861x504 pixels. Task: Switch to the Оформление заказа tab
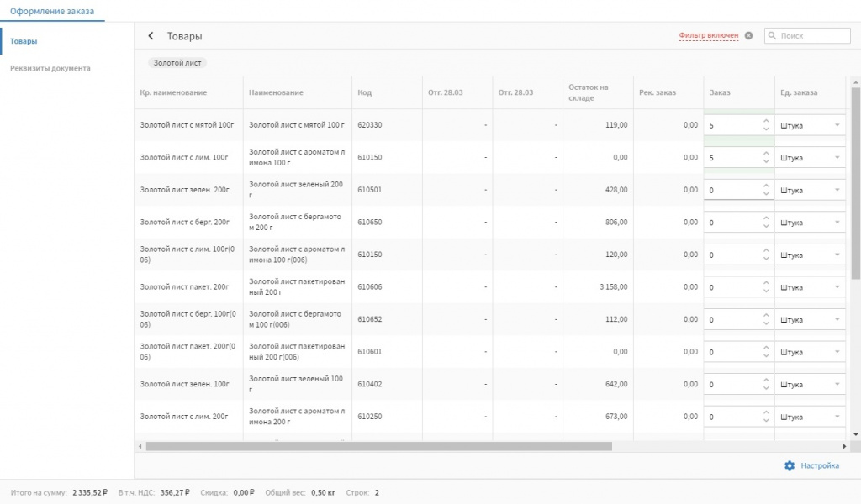52,11
